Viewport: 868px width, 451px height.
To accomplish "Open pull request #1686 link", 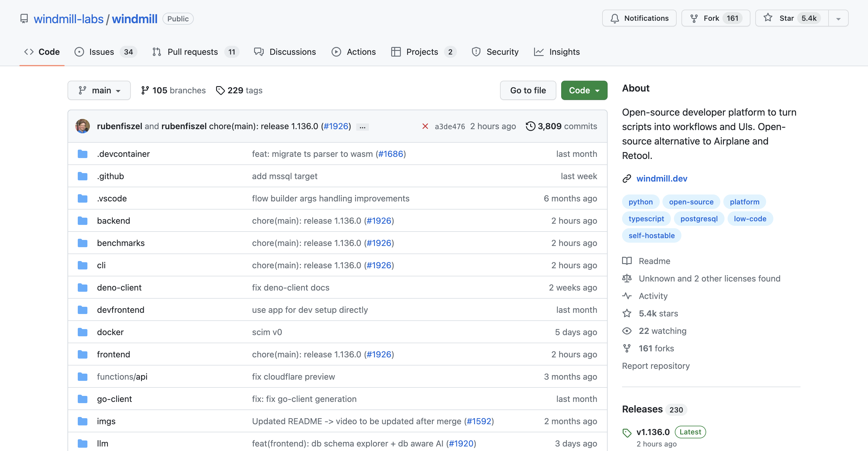I will click(x=391, y=154).
